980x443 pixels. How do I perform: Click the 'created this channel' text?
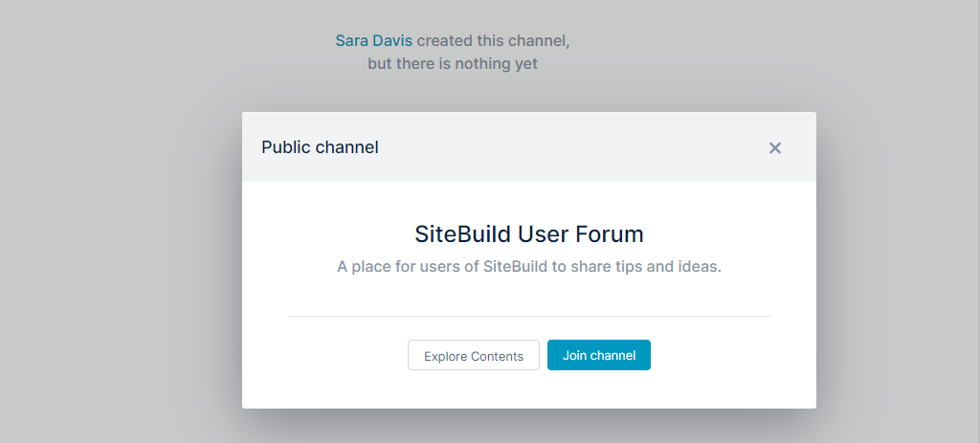point(493,40)
